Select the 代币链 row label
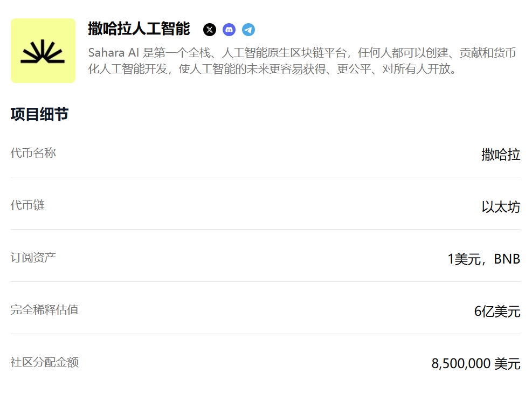Image resolution: width=532 pixels, height=401 pixels. point(27,205)
